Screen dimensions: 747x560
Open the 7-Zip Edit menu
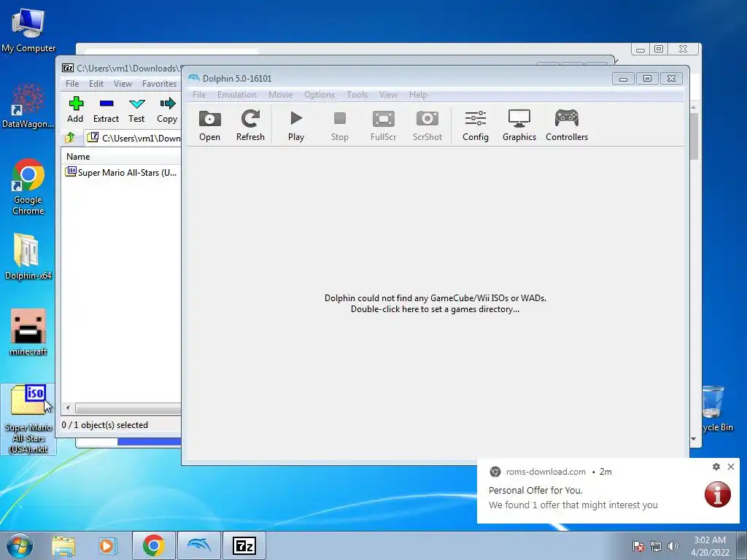coord(96,84)
